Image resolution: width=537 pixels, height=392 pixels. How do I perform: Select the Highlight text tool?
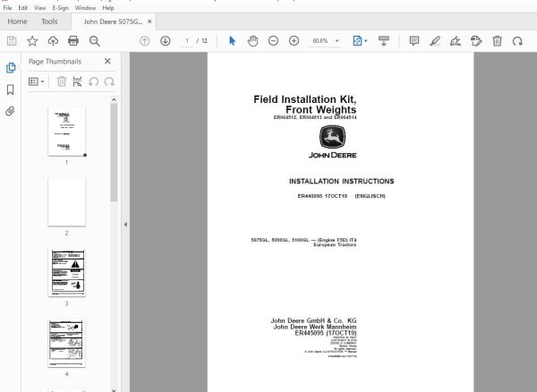pyautogui.click(x=435, y=41)
